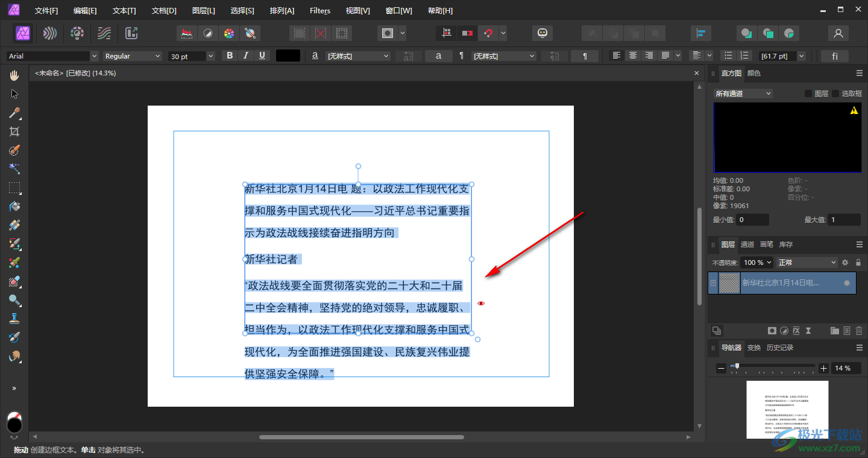Screen dimensions: 868x458
Task: Enable the 选取框 checkbox in histogram panel
Action: [x=835, y=94]
